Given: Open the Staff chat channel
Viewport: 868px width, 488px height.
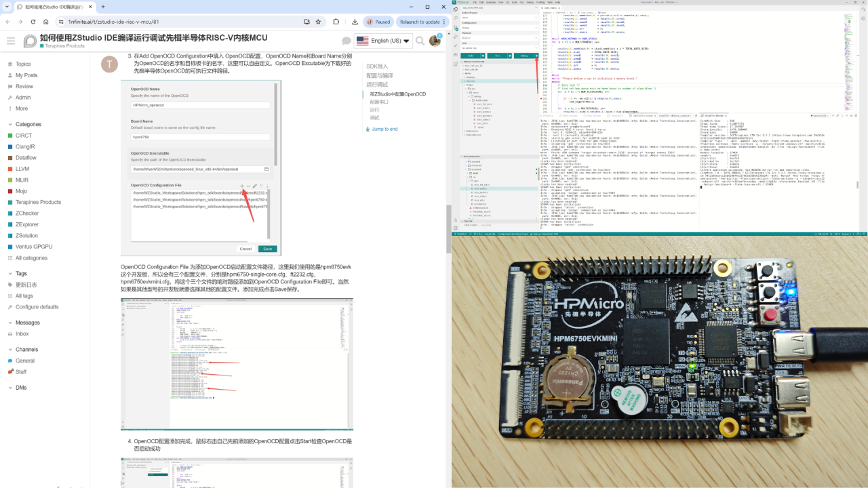Looking at the screenshot, I should [x=21, y=371].
